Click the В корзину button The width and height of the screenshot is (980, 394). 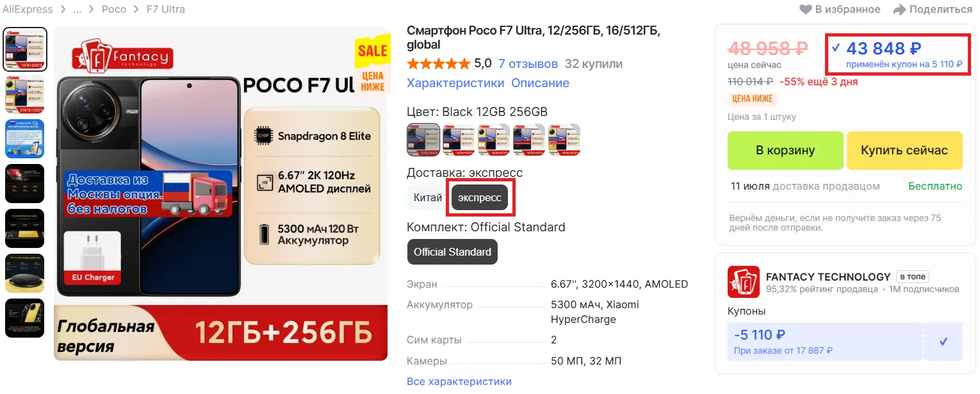785,151
